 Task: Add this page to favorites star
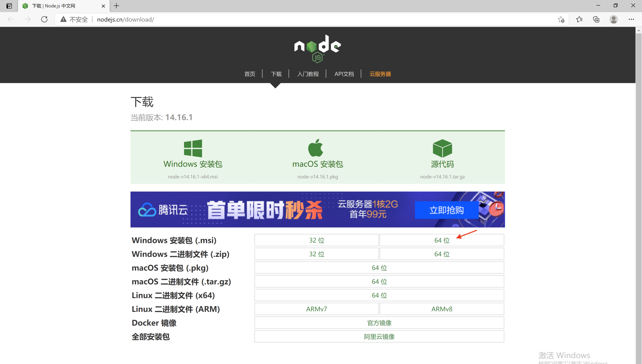pos(561,19)
